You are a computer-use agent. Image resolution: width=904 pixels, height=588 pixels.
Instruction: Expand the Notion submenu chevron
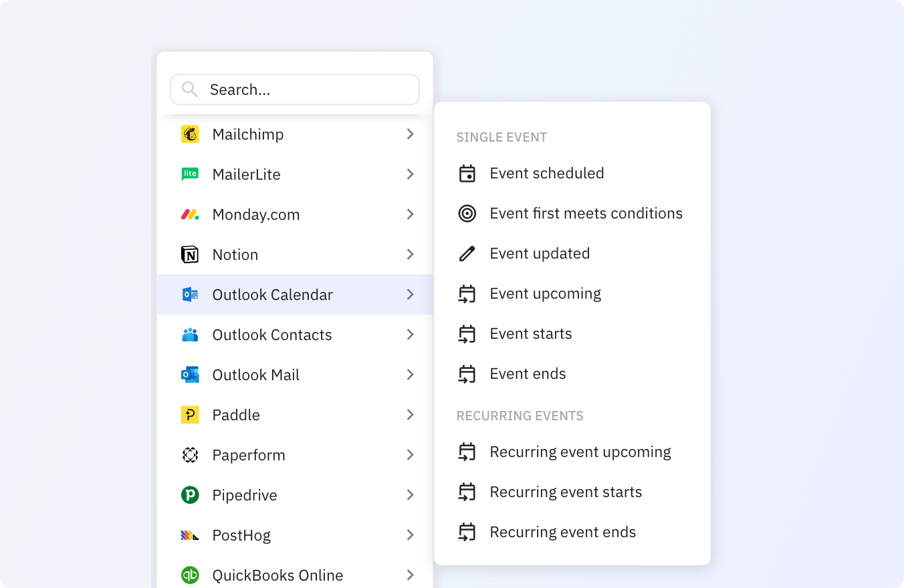(411, 255)
